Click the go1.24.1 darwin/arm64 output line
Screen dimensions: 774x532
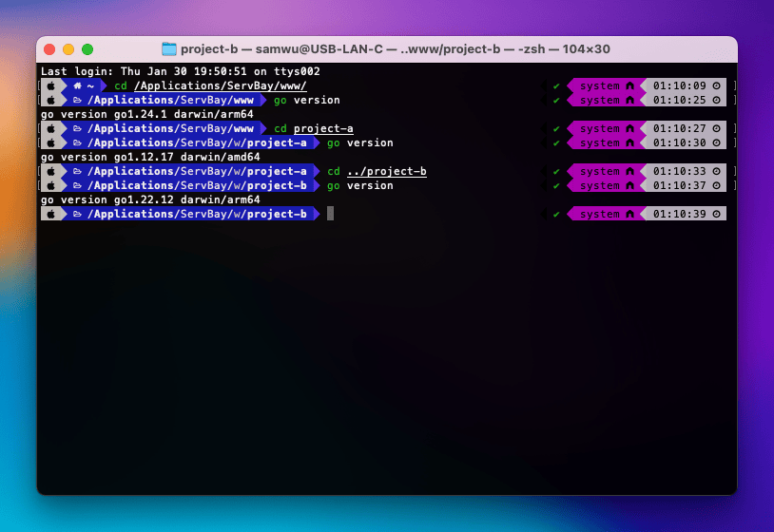(150, 114)
